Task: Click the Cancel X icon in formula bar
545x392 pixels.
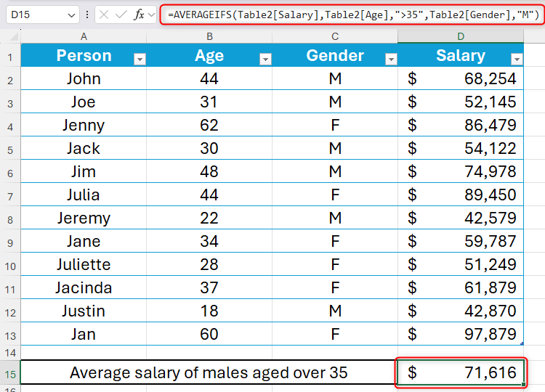Action: (x=104, y=15)
